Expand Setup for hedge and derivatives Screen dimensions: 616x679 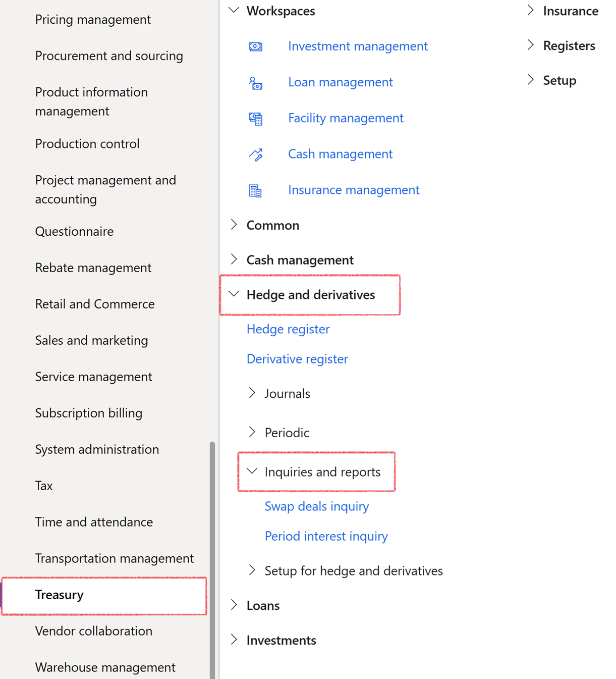tap(252, 570)
